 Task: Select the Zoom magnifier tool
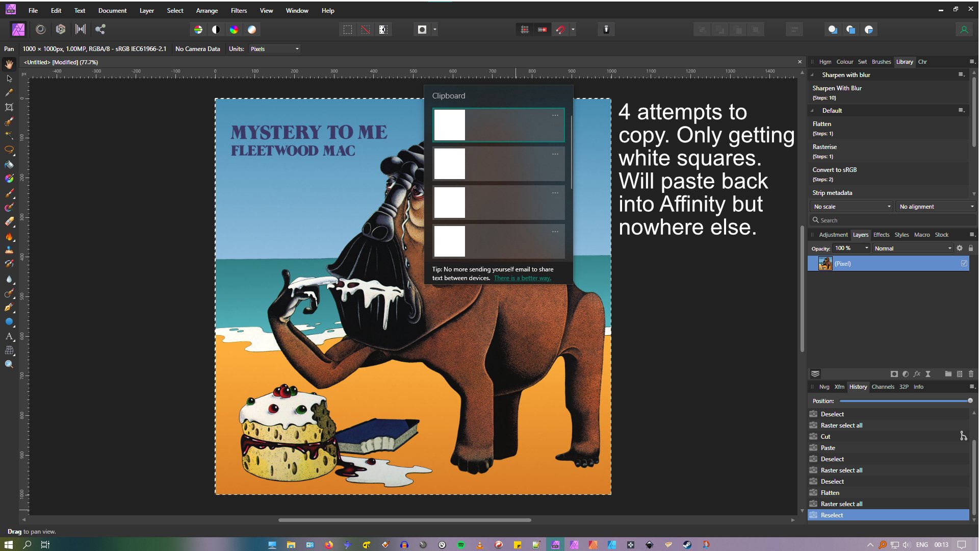pos(9,364)
